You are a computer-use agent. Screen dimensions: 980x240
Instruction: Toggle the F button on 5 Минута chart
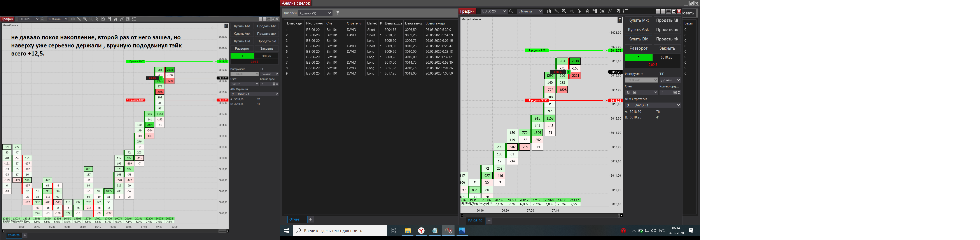(x=620, y=20)
